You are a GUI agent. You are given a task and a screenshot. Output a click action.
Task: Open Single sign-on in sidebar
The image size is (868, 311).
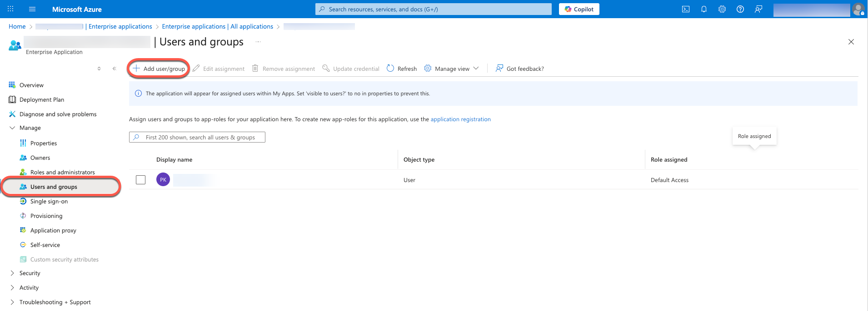(x=49, y=202)
